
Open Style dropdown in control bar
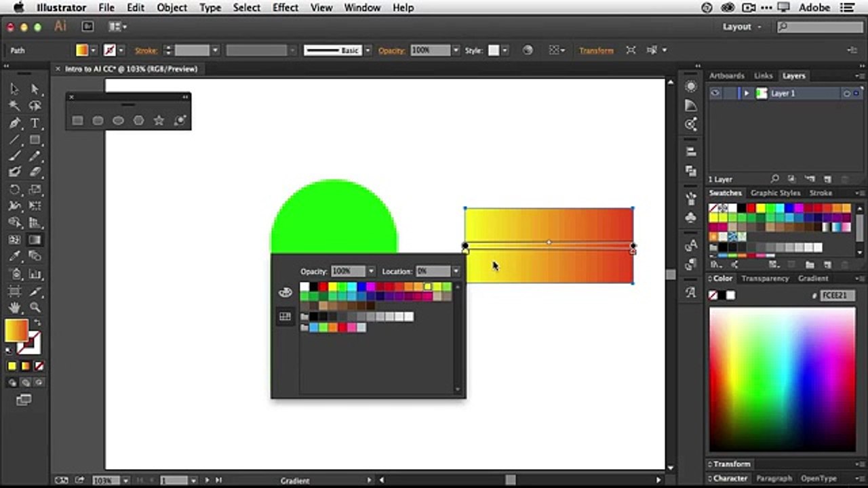pyautogui.click(x=505, y=50)
